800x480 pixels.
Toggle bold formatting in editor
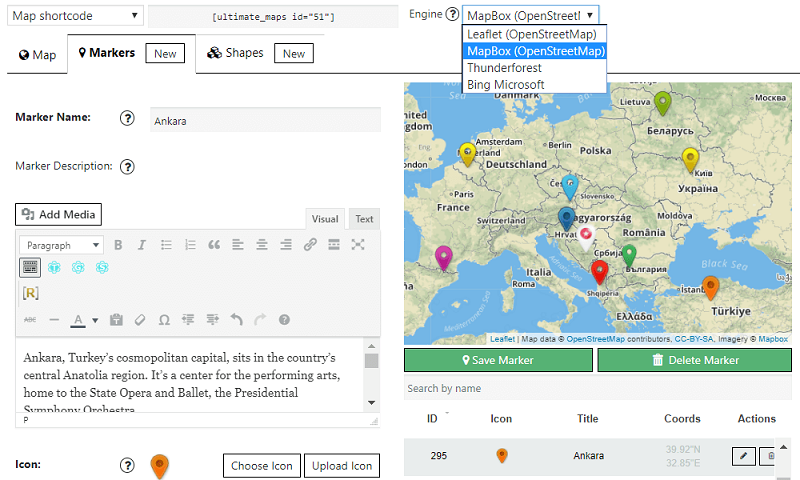(x=118, y=245)
